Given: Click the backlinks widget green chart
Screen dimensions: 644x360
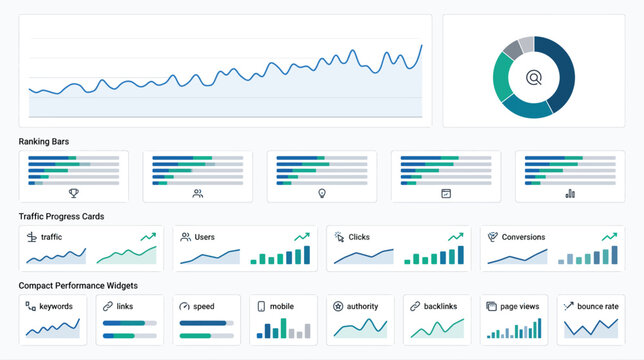Looking at the screenshot, I should tap(437, 328).
